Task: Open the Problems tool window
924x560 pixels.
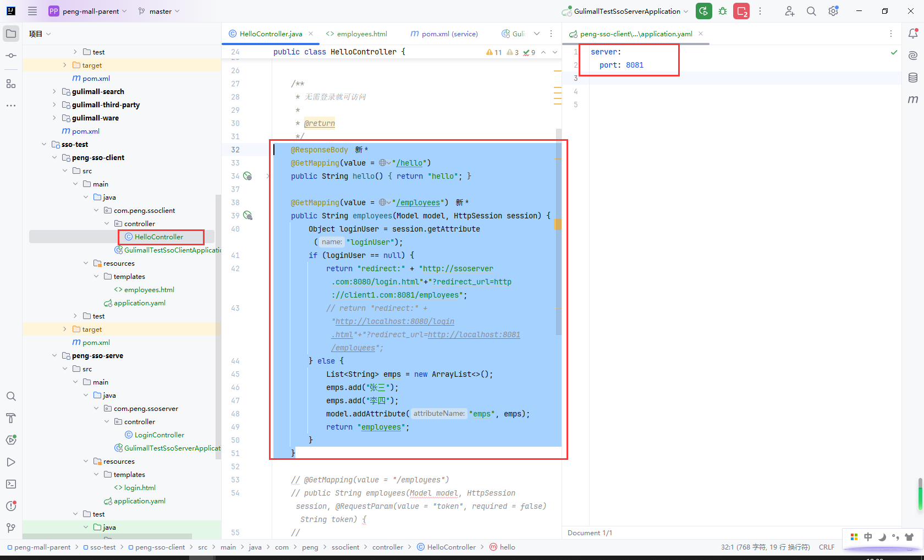Action: point(11,506)
